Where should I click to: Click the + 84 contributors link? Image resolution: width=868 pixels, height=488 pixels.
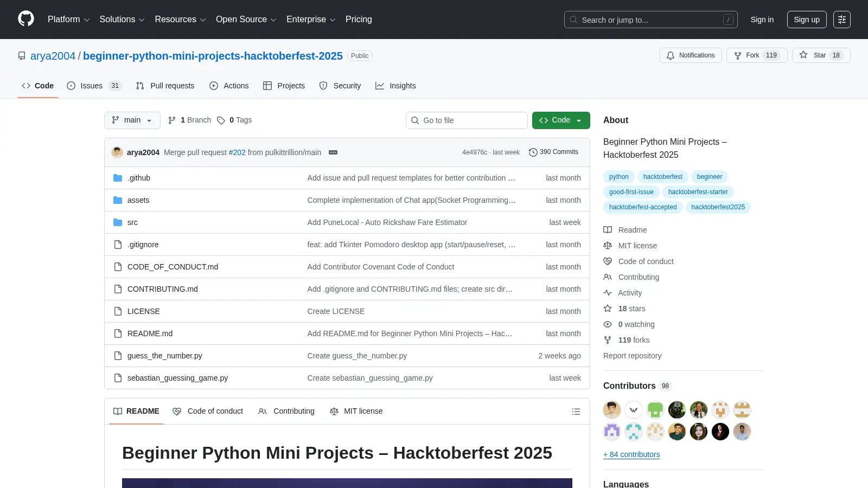pyautogui.click(x=631, y=454)
